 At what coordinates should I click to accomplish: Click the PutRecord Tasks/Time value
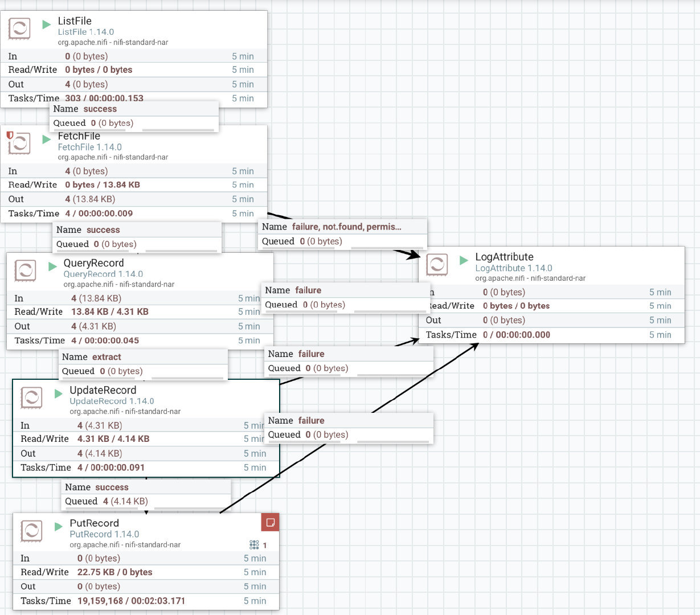(131, 601)
